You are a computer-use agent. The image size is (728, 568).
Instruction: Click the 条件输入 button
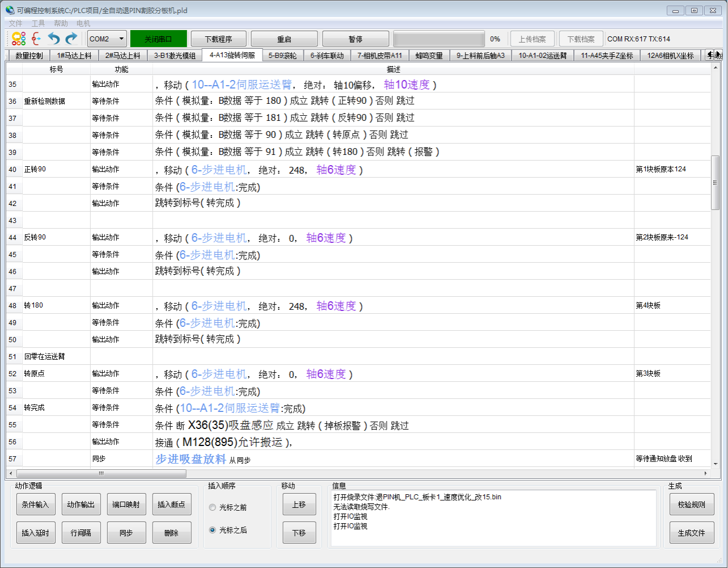[x=36, y=504]
